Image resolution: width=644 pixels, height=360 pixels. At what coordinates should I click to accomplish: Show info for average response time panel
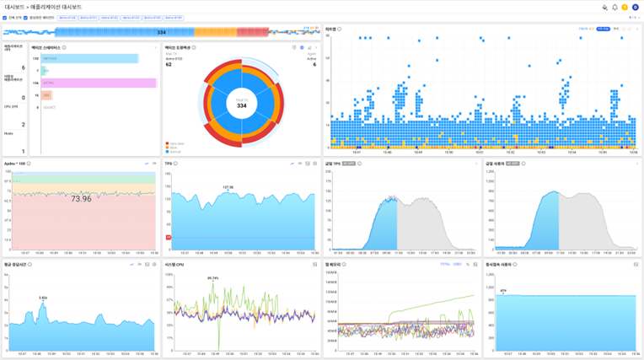30,265
